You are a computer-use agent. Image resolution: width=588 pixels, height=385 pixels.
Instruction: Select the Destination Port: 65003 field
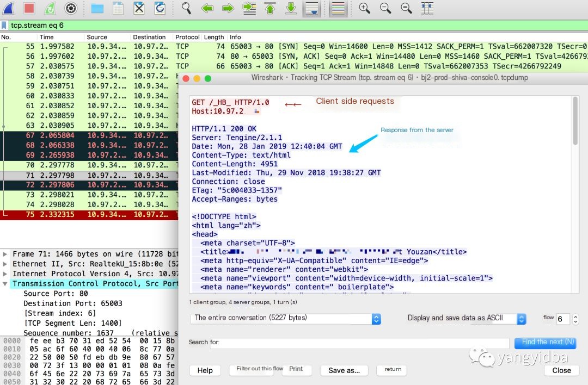click(x=73, y=303)
